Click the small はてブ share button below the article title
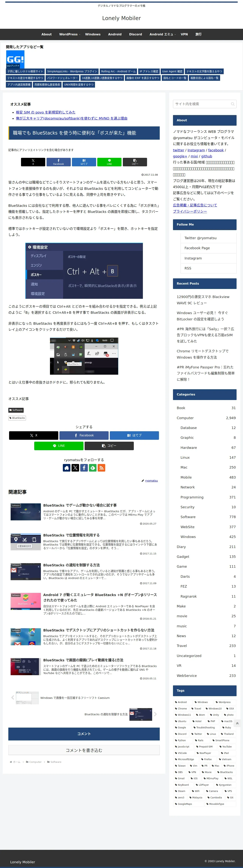The height and width of the screenshot is (868, 243). [84, 162]
